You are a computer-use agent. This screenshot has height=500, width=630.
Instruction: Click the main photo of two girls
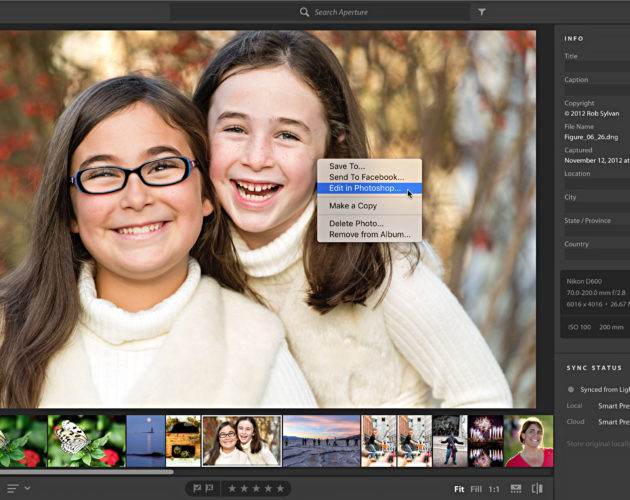268,219
